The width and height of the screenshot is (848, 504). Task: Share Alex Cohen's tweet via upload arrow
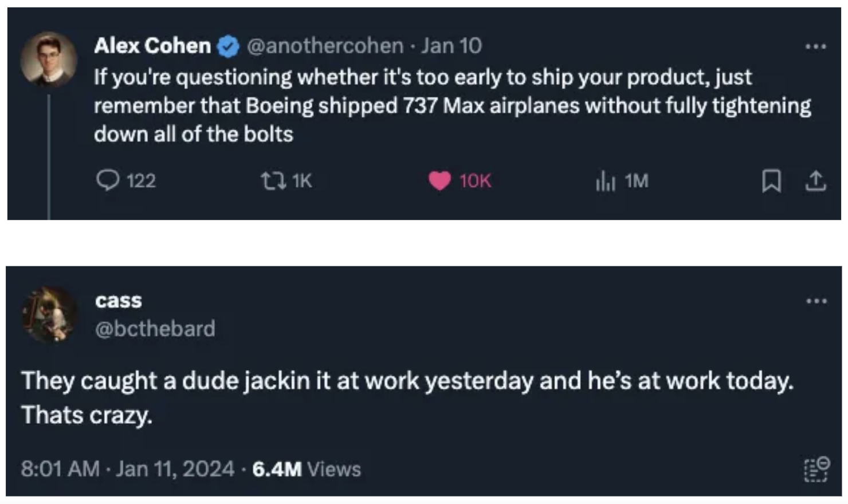click(x=815, y=181)
